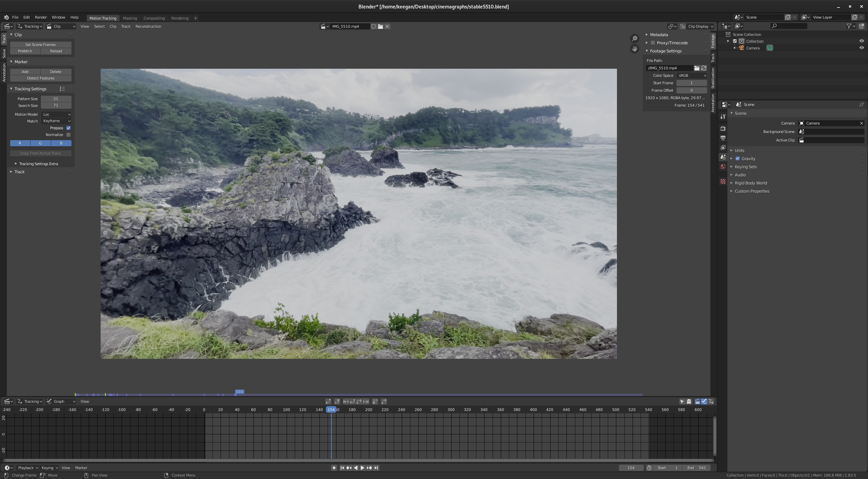Enable the Proxy/Timecode checkbox
The width and height of the screenshot is (868, 479).
click(x=653, y=43)
